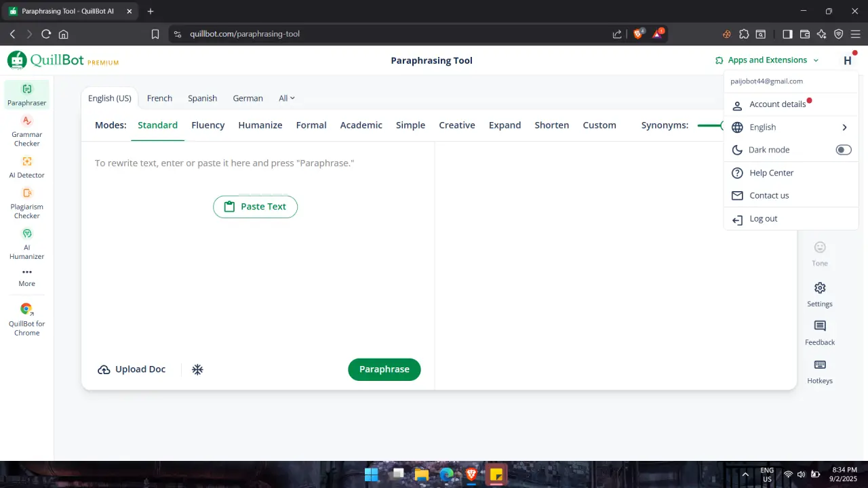Image resolution: width=868 pixels, height=488 pixels.
Task: Choose Contact us
Action: click(791, 195)
